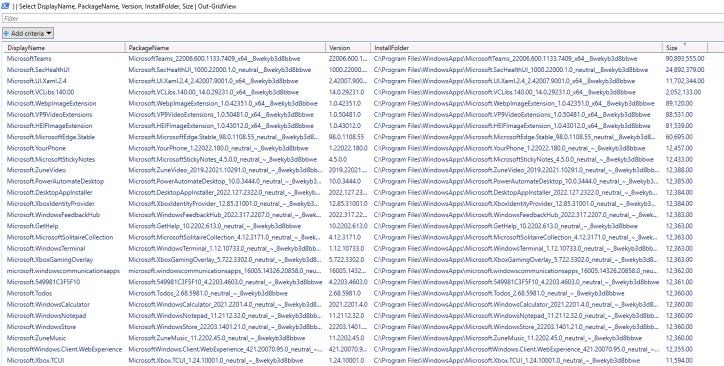Screen dimensions: 724x366
Task: Select Microsoft.WindowsTerminal display name
Action: coord(46,248)
